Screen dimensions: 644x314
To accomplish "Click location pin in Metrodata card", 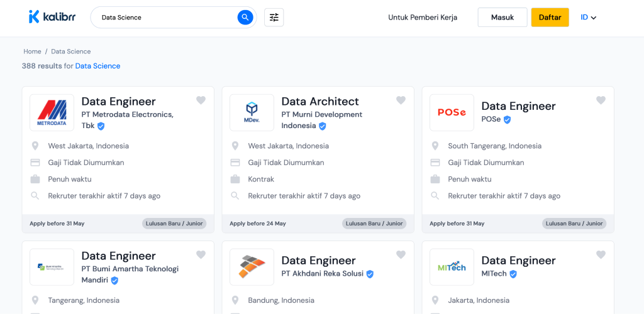I will click(35, 146).
